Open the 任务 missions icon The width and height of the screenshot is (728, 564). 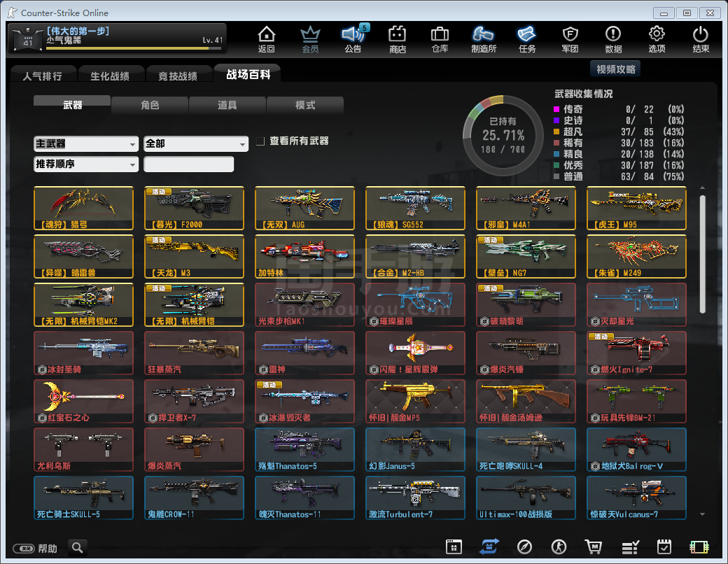pyautogui.click(x=527, y=39)
